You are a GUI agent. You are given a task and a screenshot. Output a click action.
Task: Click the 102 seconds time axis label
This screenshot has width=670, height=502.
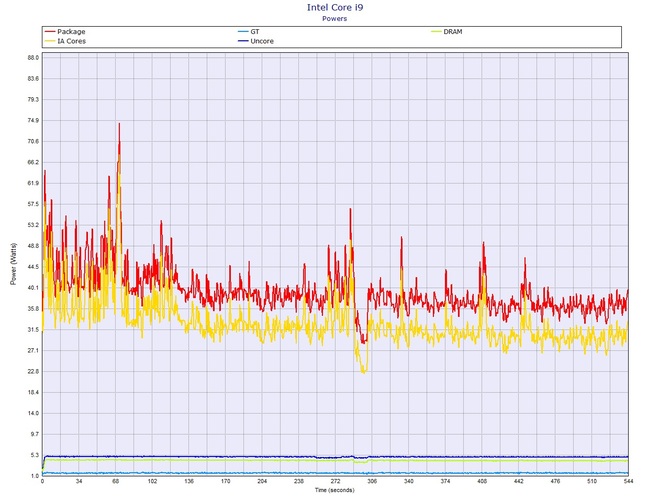(152, 481)
